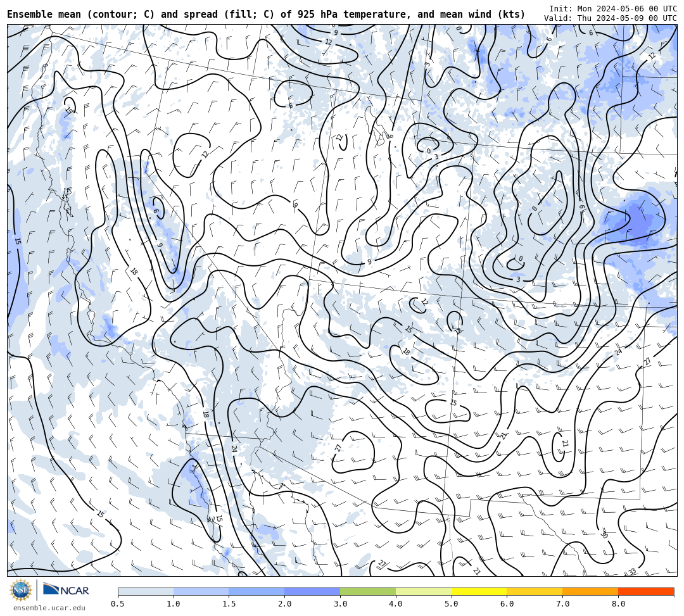Screen dimensions: 684x616
Task: Click the NCAR logo
Action: [66, 591]
